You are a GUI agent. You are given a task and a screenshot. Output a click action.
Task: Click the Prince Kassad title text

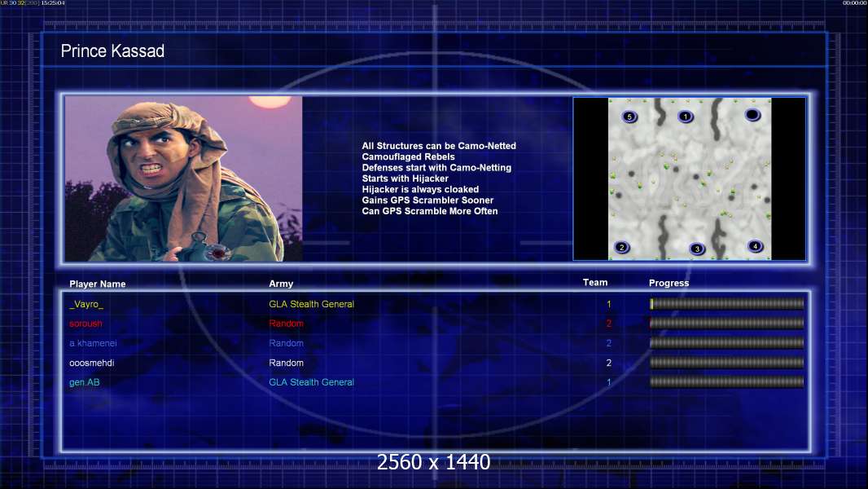click(112, 51)
